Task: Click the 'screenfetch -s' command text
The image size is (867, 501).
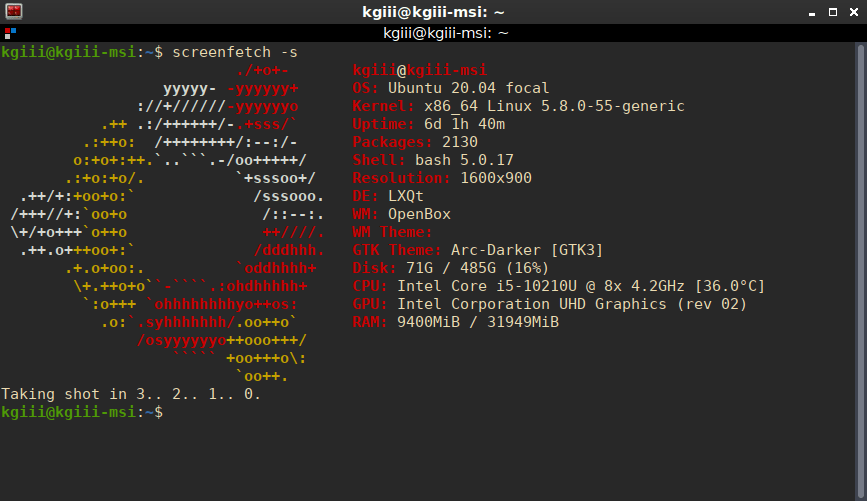Action: click(x=235, y=53)
